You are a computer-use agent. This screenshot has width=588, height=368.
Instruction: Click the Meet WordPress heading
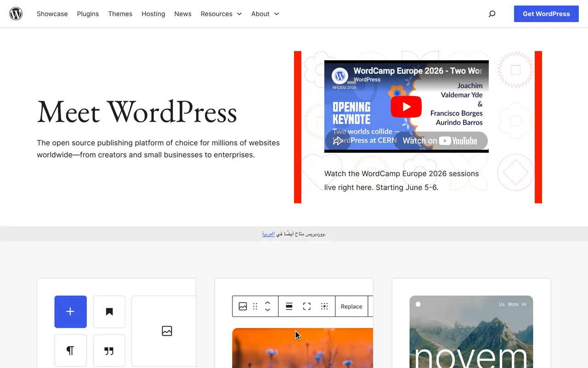point(137,112)
